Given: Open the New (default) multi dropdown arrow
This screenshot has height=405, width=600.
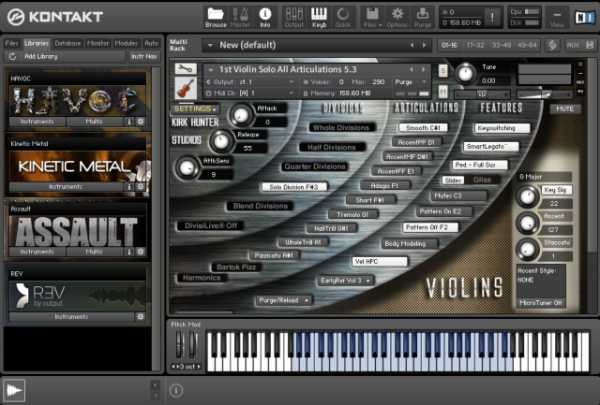Looking at the screenshot, I should pos(210,45).
